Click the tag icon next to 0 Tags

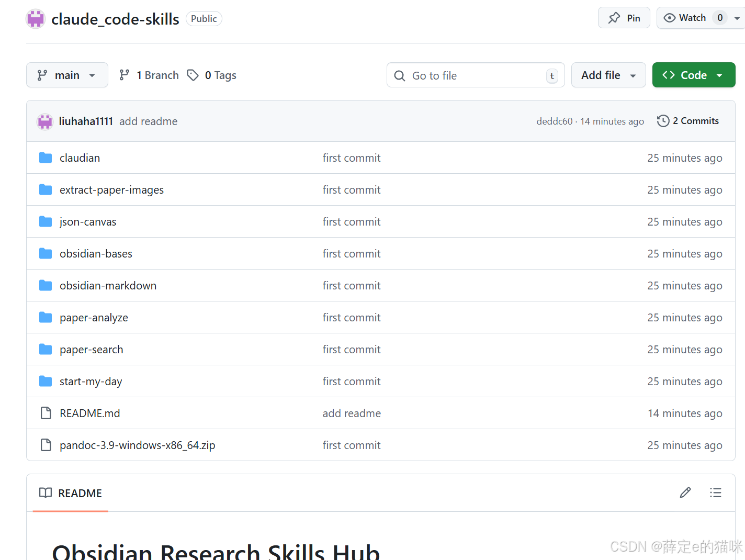(193, 75)
